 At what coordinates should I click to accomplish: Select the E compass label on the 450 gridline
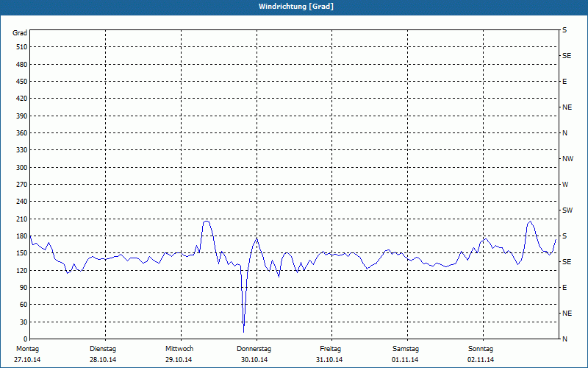click(x=564, y=82)
